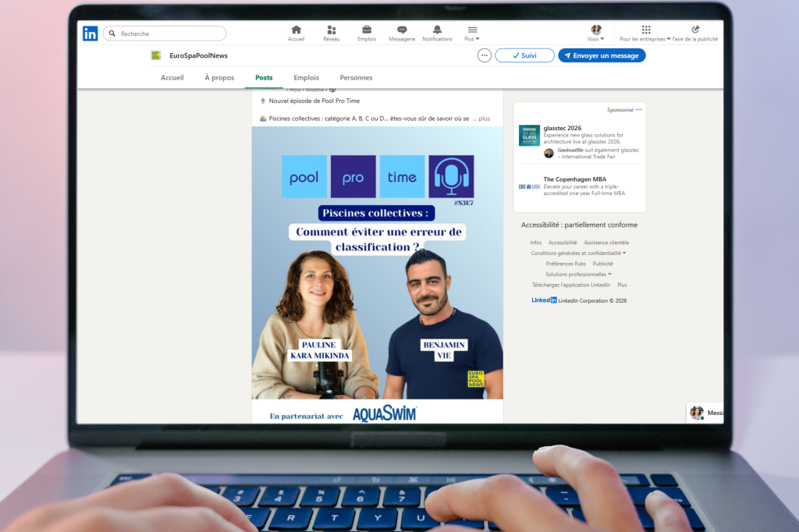Screen dimensions: 799x532
Task: Open the Accessibilité footer link
Action: 563,243
